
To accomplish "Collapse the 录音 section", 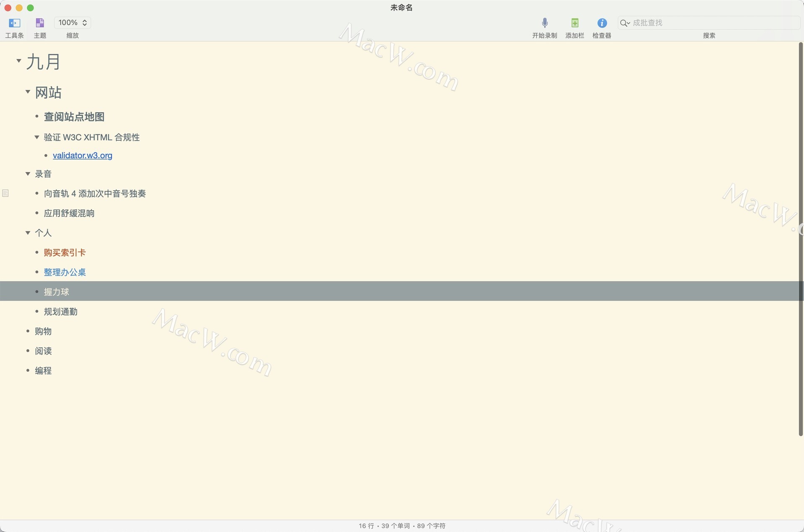I will point(28,174).
